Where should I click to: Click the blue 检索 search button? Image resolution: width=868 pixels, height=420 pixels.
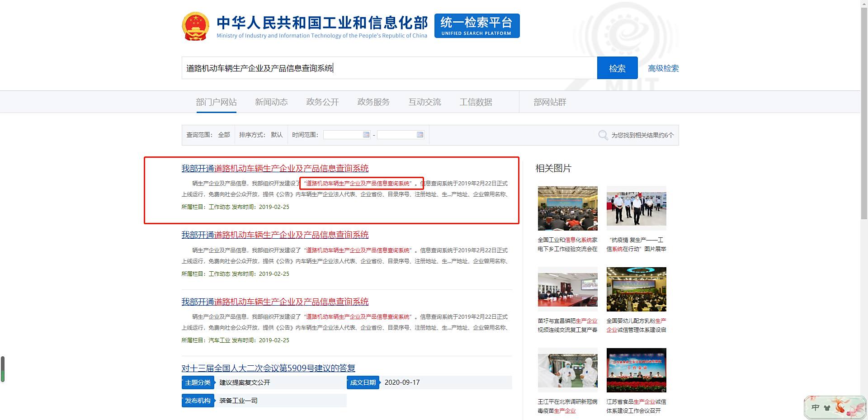[618, 68]
